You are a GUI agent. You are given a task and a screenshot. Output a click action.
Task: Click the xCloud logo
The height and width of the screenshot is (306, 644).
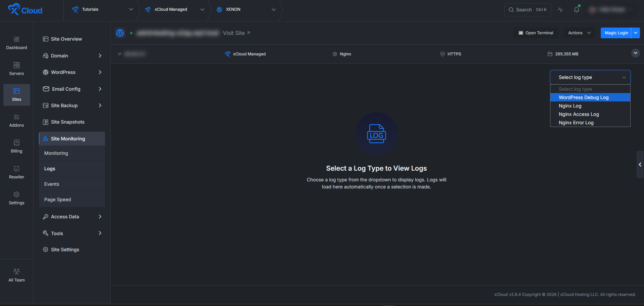coord(25,9)
